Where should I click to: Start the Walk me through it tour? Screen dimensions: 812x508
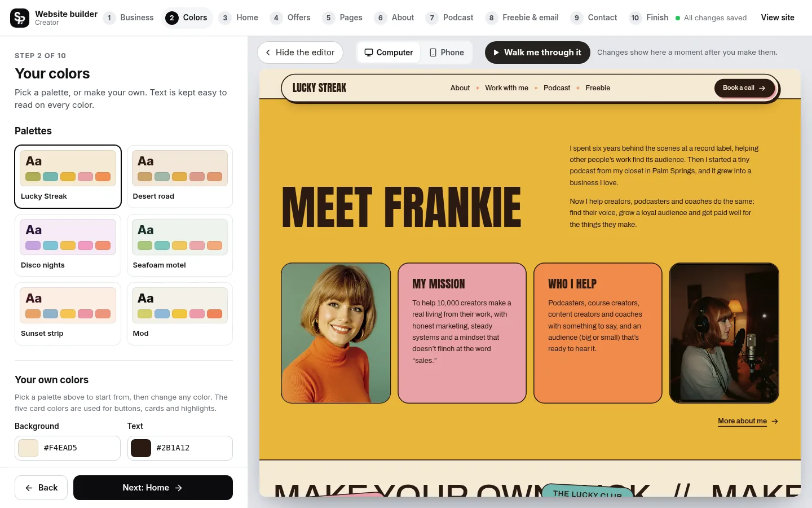tap(537, 52)
